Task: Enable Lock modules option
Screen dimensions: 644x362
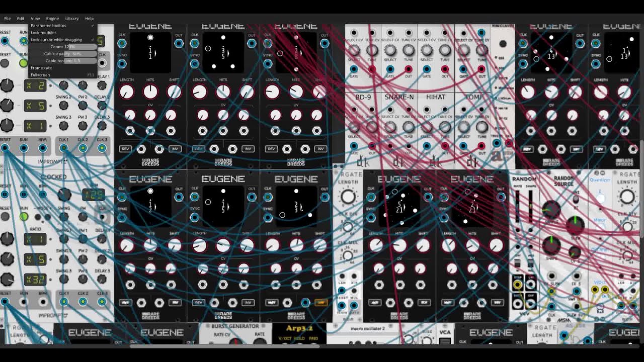Action: coord(62,33)
